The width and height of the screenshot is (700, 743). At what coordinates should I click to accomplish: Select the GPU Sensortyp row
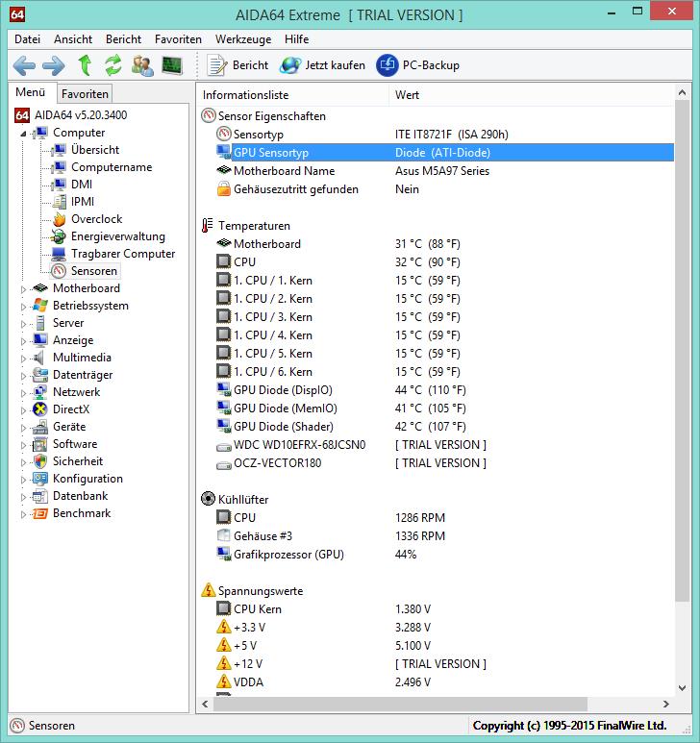pyautogui.click(x=444, y=153)
